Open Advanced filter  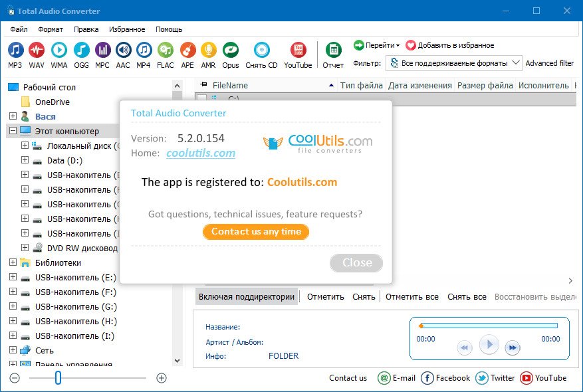click(x=550, y=63)
